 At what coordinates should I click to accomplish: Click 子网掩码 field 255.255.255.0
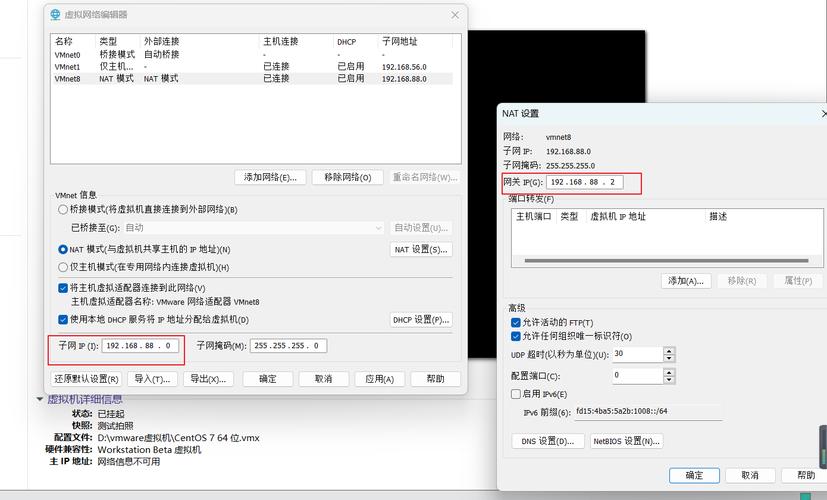pyautogui.click(x=288, y=345)
